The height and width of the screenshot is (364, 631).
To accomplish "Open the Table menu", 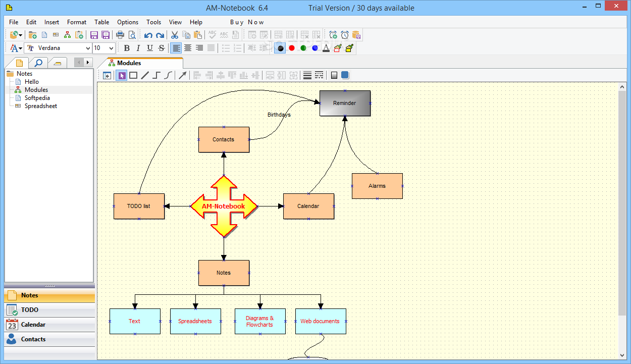I will pos(101,22).
